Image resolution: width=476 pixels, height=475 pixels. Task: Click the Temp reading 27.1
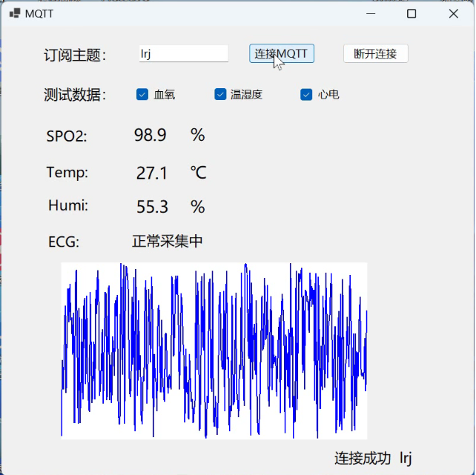pyautogui.click(x=151, y=173)
